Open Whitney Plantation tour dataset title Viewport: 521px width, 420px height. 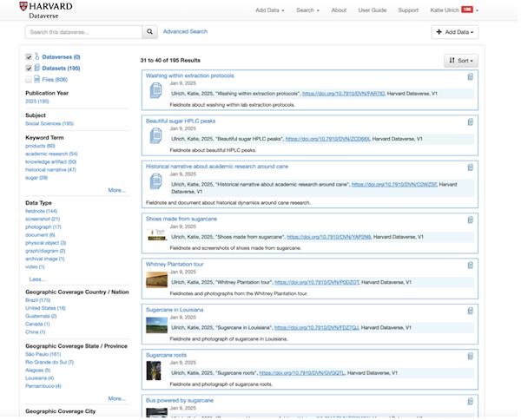(x=175, y=265)
